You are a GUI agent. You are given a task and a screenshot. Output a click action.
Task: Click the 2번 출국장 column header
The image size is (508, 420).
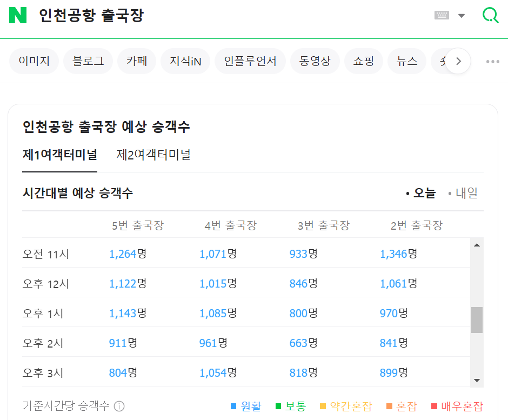pyautogui.click(x=417, y=225)
